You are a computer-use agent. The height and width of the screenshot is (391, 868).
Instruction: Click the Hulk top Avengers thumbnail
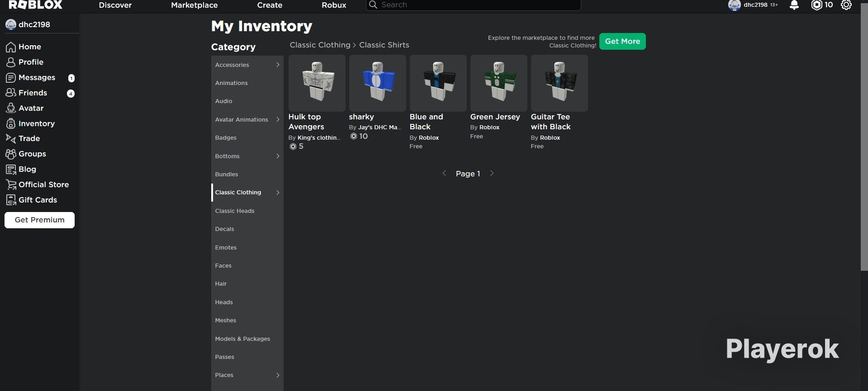[x=317, y=83]
